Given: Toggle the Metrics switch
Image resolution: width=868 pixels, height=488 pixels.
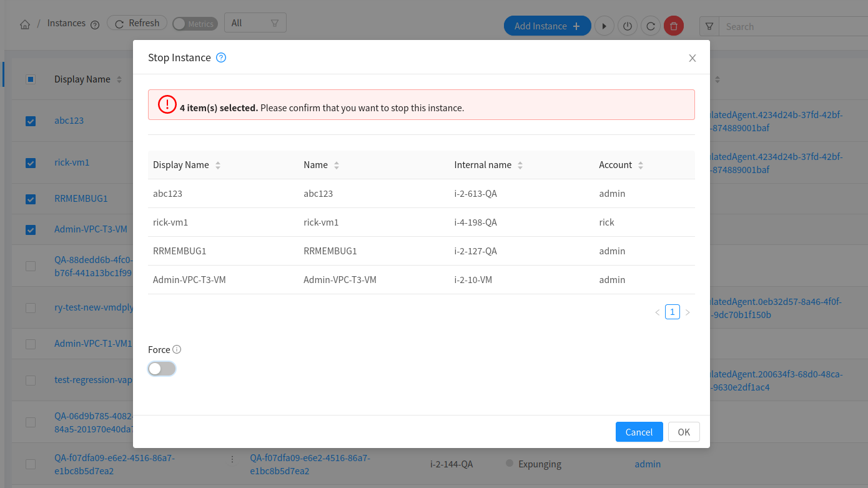Looking at the screenshot, I should point(195,24).
